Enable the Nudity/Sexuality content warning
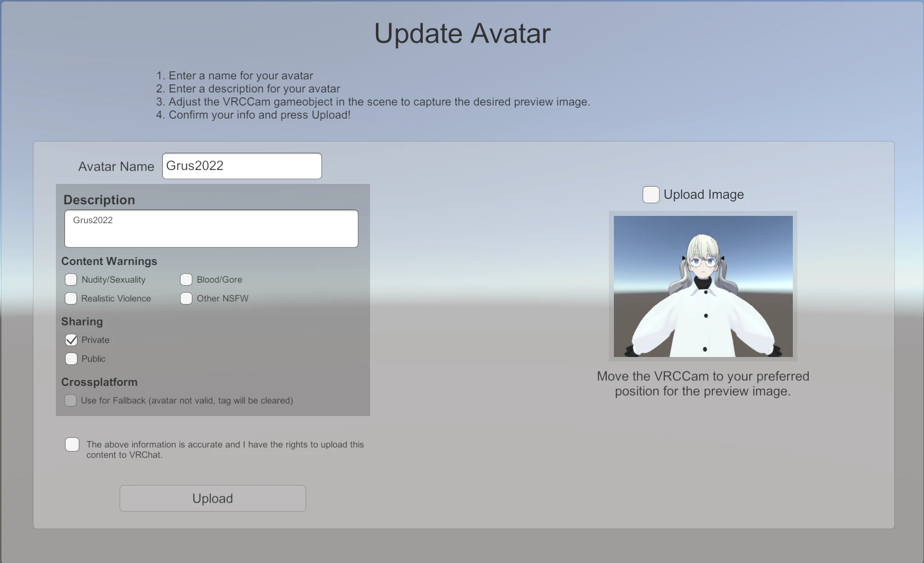Image resolution: width=924 pixels, height=563 pixels. [x=71, y=279]
